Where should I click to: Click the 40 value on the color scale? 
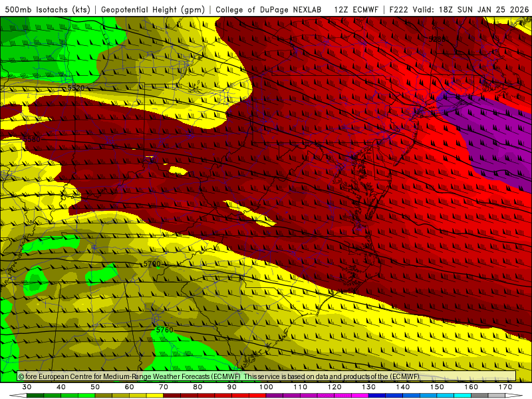pyautogui.click(x=61, y=387)
